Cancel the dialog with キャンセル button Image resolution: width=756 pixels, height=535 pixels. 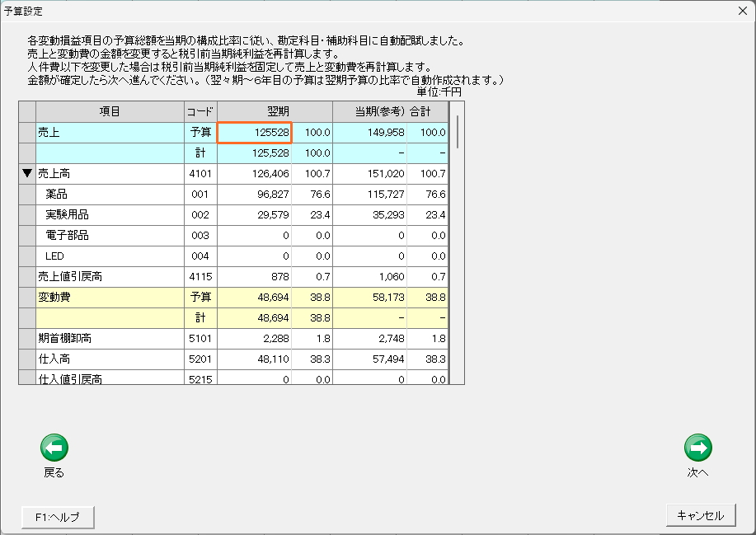tap(701, 515)
